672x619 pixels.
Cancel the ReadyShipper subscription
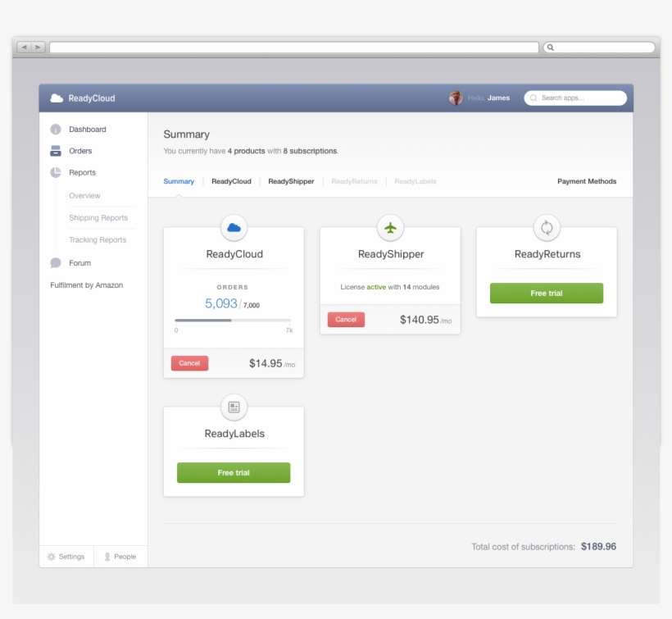click(346, 320)
